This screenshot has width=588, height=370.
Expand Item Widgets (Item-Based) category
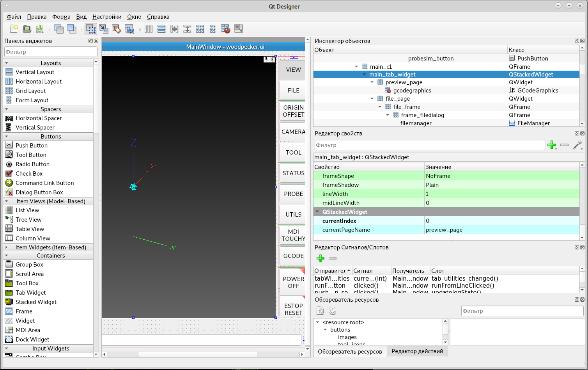click(7, 247)
